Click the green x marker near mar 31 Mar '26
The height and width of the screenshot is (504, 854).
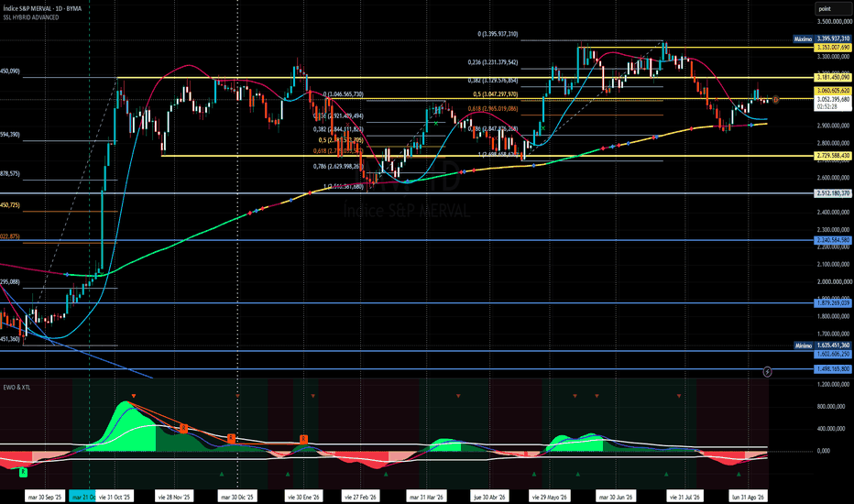click(436, 124)
